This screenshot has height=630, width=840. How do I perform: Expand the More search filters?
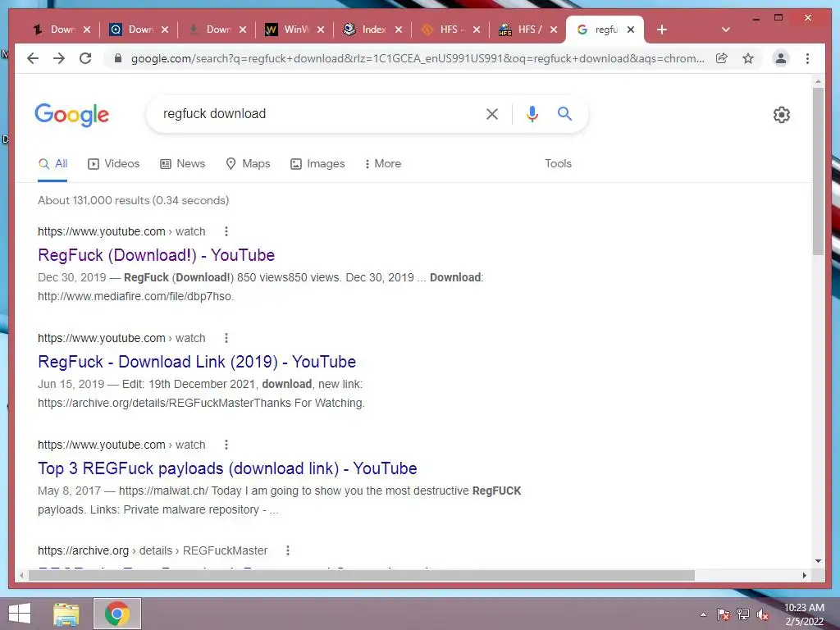tap(383, 164)
